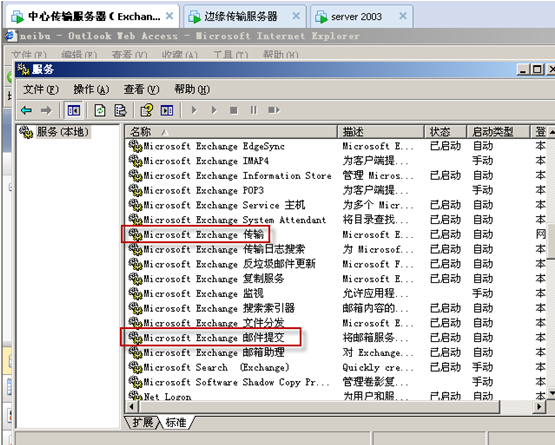Click gear icon of Net Logon row
This screenshot has width=555, height=445.
135,396
